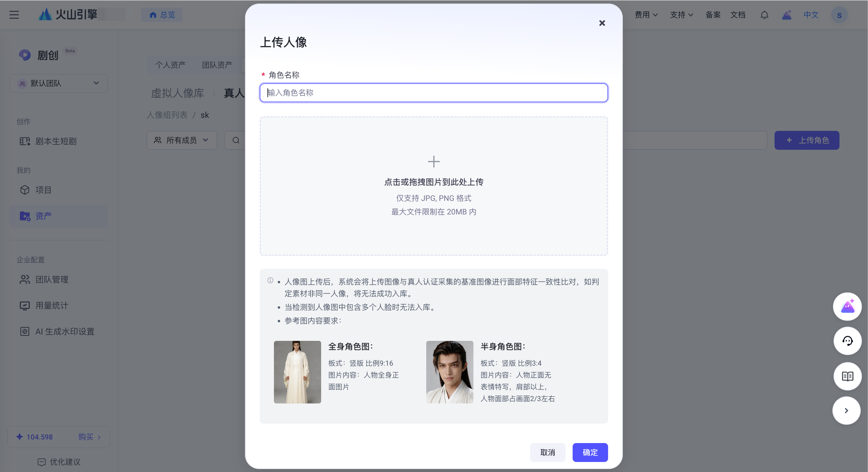Click the notification bell icon
This screenshot has height=472, width=868.
(x=764, y=15)
